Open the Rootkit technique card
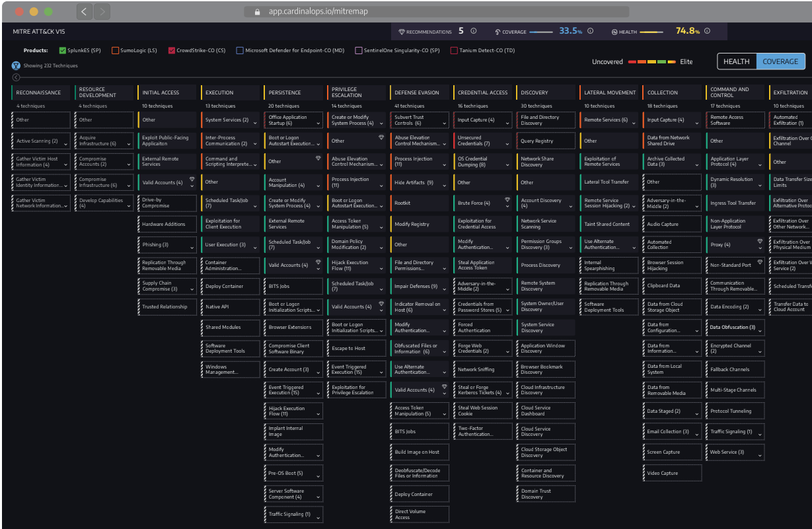Image resolution: width=812 pixels, height=529 pixels. [x=420, y=203]
